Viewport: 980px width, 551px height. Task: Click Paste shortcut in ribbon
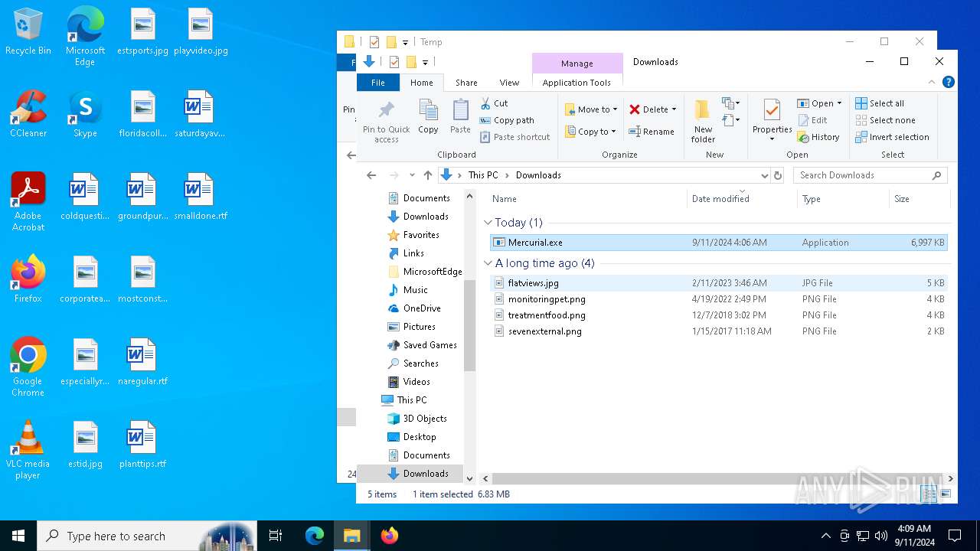(514, 137)
